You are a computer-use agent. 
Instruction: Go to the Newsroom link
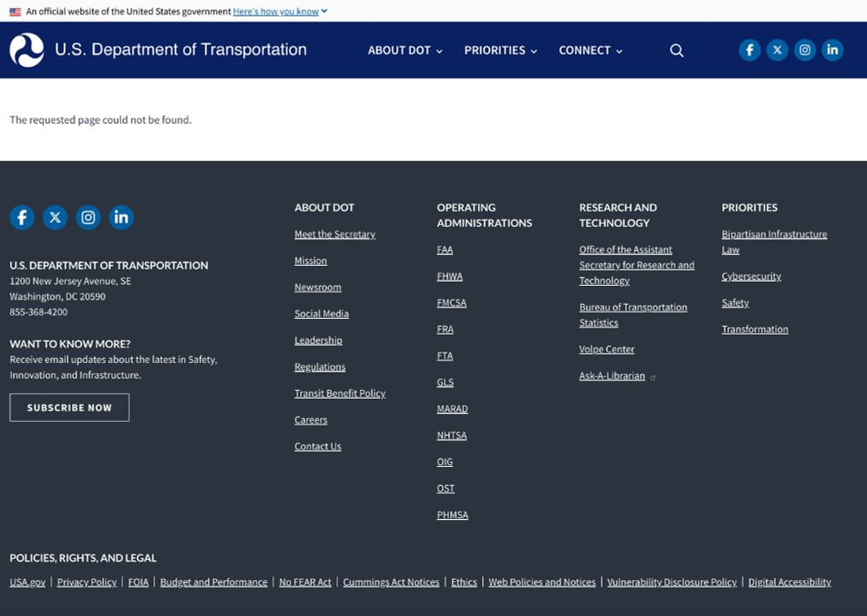pyautogui.click(x=317, y=288)
